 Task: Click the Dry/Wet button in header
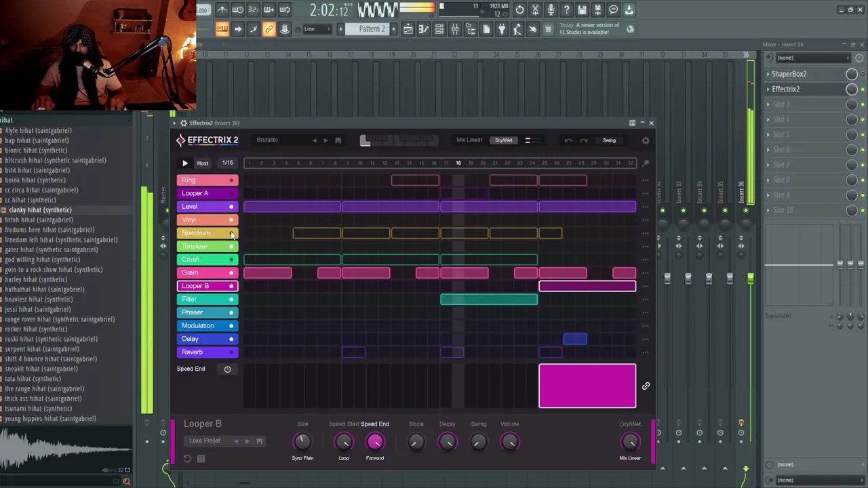coord(503,140)
